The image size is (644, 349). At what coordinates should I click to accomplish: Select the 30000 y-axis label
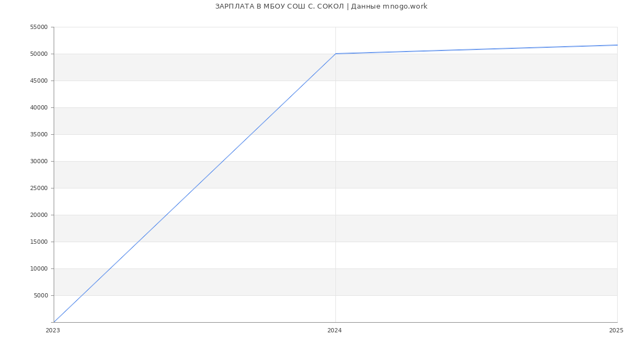pos(39,161)
